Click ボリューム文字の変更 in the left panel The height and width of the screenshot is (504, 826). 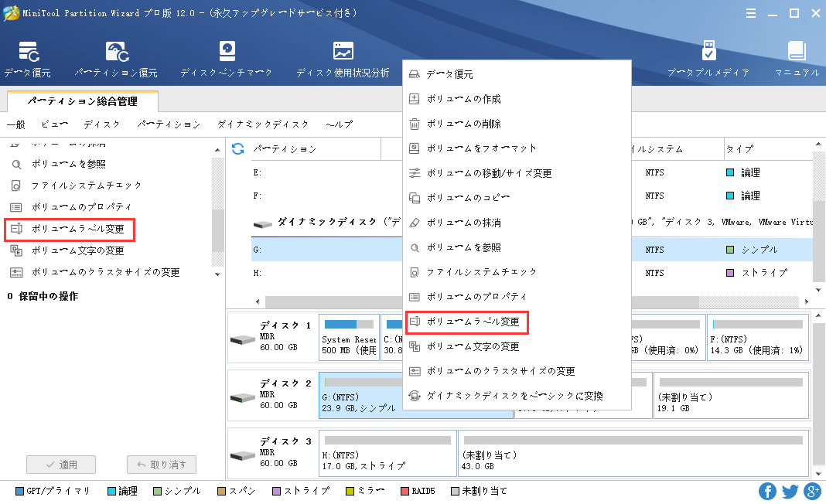(77, 250)
